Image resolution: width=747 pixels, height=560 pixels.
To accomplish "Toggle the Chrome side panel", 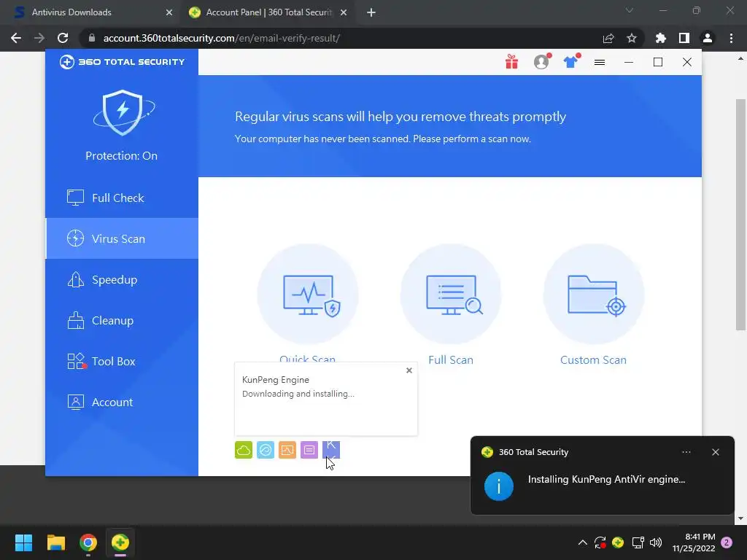I will coord(684,38).
